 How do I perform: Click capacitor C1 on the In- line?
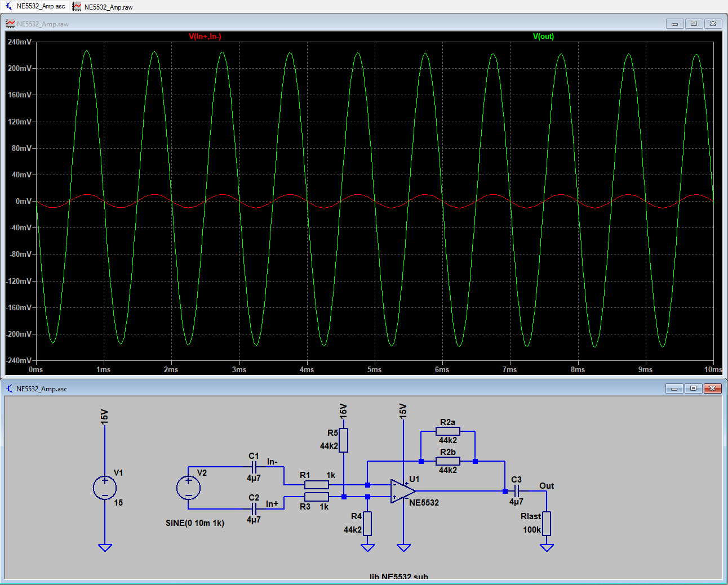(254, 467)
